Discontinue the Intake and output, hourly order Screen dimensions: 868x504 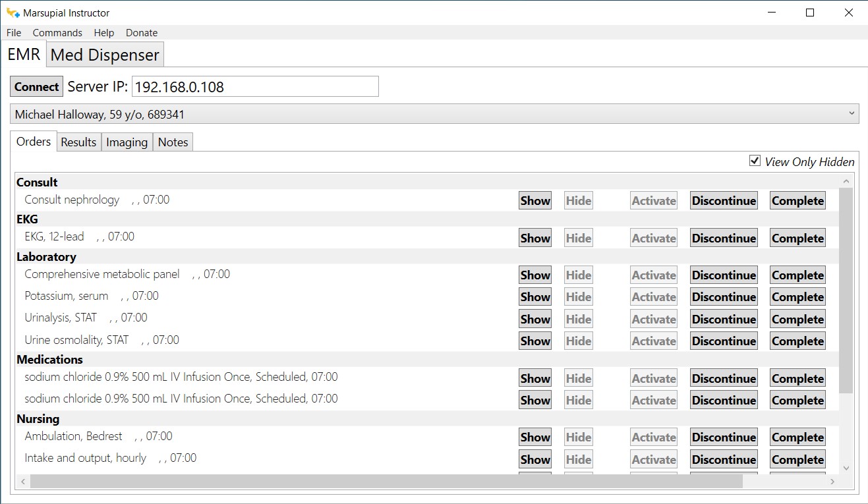[x=724, y=459]
